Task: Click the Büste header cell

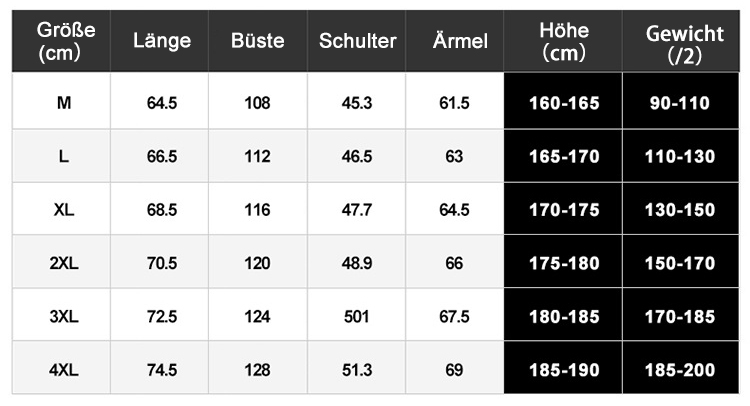Action: click(258, 41)
